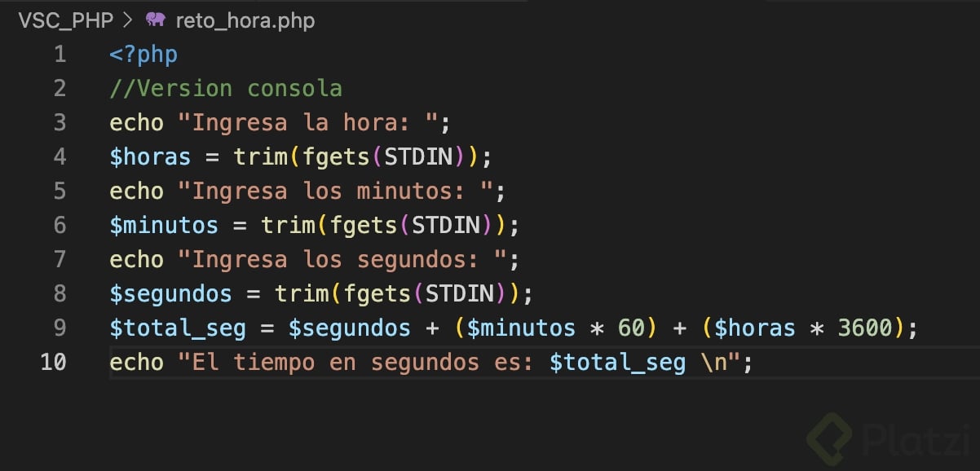
Task: Click line number 10 in the gutter
Action: [54, 362]
